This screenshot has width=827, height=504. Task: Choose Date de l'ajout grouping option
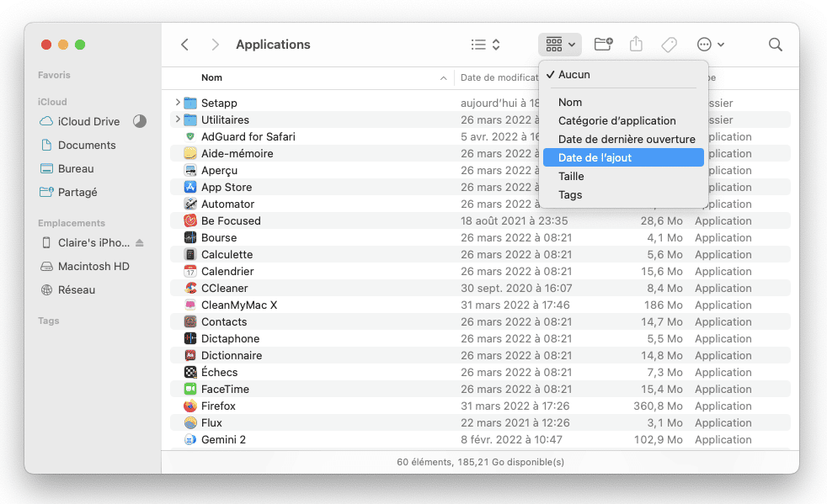595,157
